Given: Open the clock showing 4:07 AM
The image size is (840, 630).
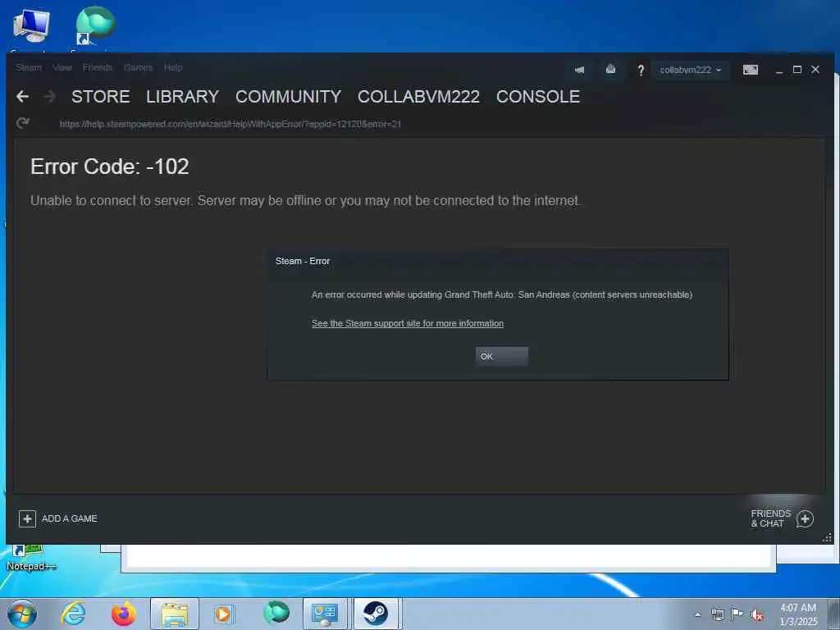Looking at the screenshot, I should [x=798, y=614].
